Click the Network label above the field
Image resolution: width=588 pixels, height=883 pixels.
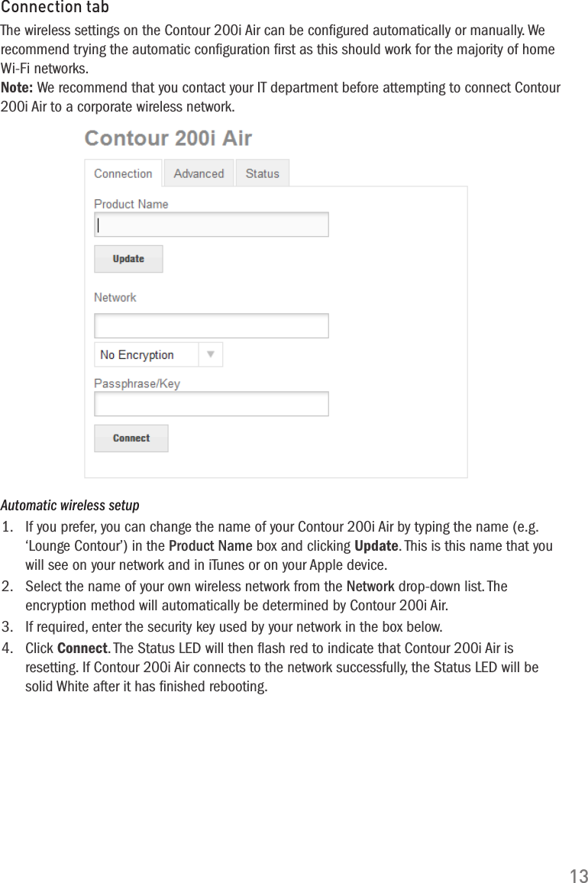pyautogui.click(x=115, y=297)
